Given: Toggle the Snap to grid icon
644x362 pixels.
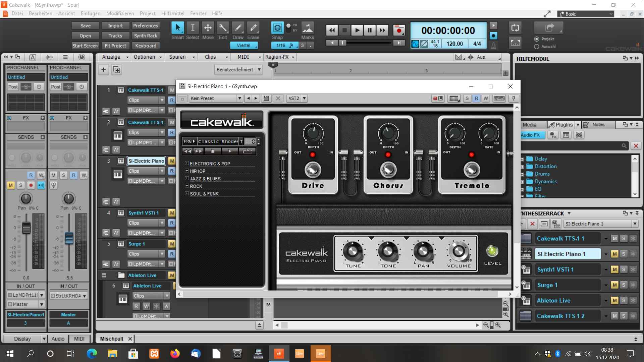Looking at the screenshot, I should point(277,28).
